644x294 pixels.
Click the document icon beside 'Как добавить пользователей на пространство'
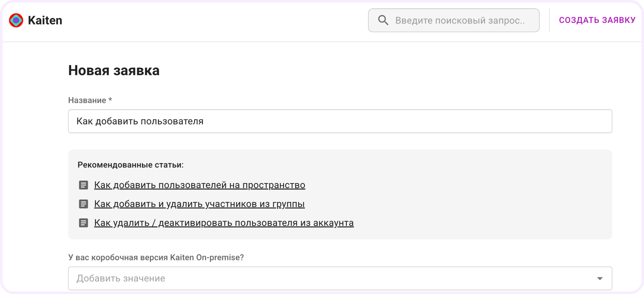(x=83, y=185)
